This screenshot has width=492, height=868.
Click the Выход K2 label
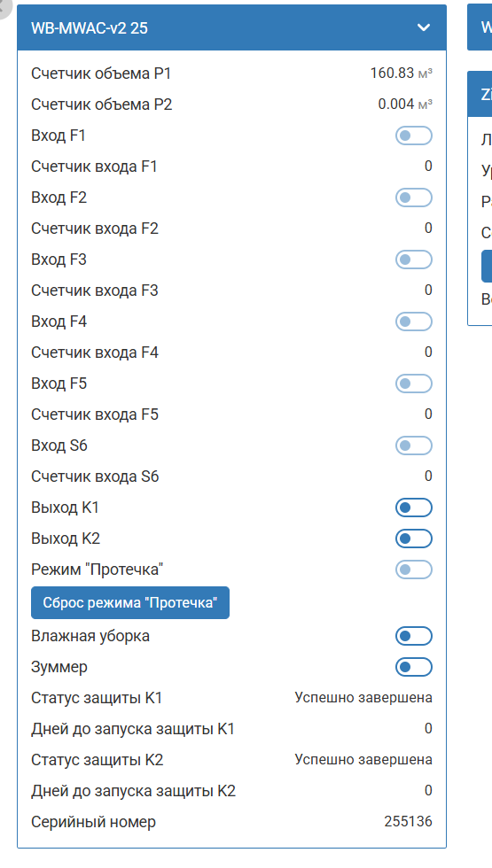point(66,539)
